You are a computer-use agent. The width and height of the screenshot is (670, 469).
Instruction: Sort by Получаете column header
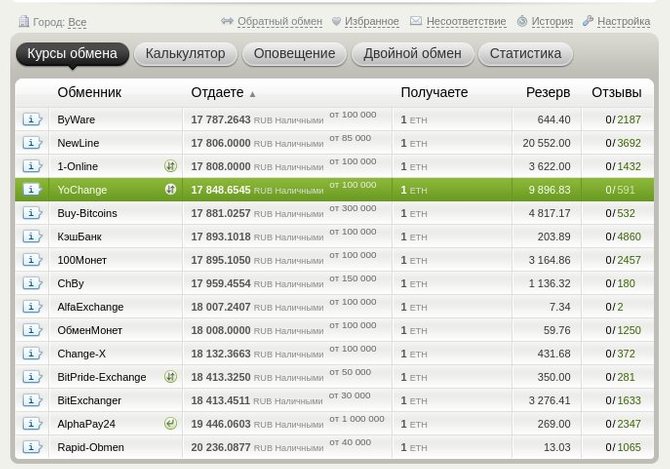434,92
